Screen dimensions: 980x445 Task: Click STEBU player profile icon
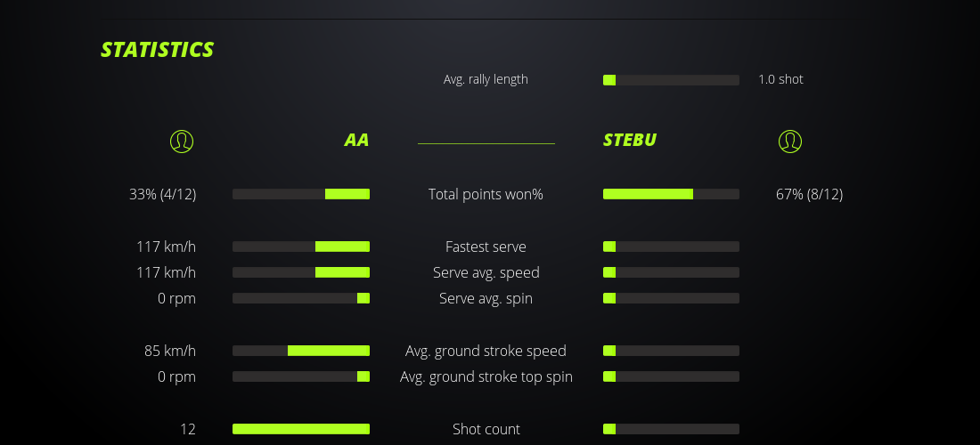point(790,142)
